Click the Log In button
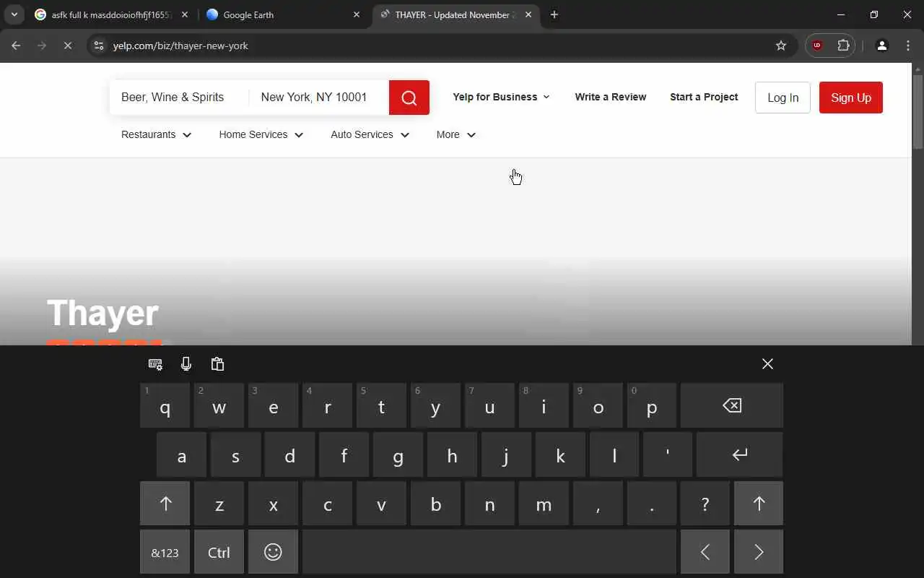Image resolution: width=924 pixels, height=578 pixels. tap(783, 98)
